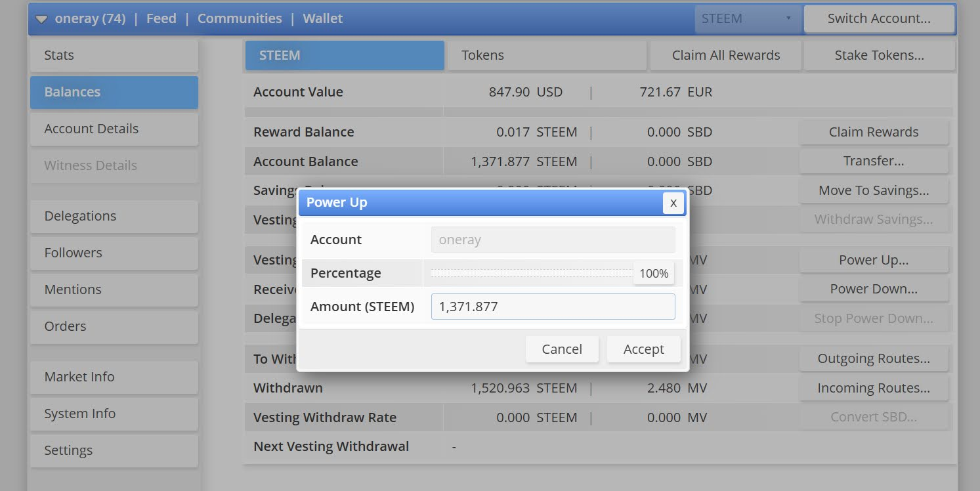This screenshot has width=980, height=491.
Task: Open the STEEM chain dropdown
Action: pyautogui.click(x=748, y=19)
